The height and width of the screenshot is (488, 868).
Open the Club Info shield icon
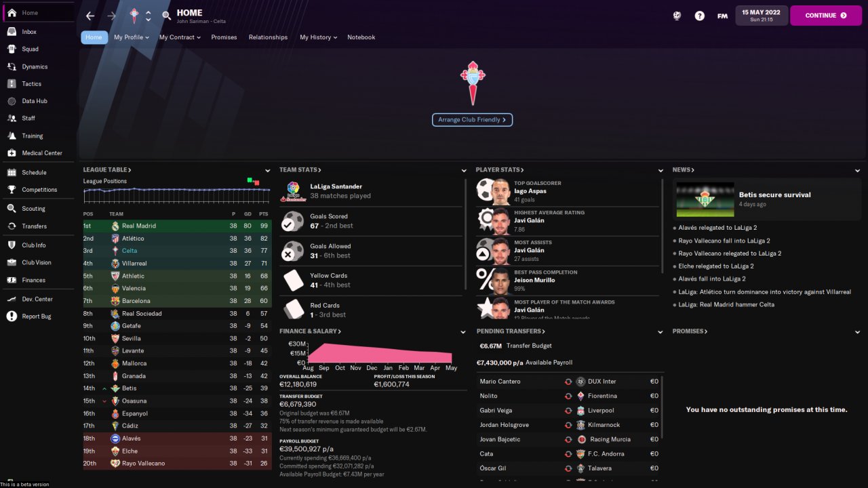coord(12,245)
